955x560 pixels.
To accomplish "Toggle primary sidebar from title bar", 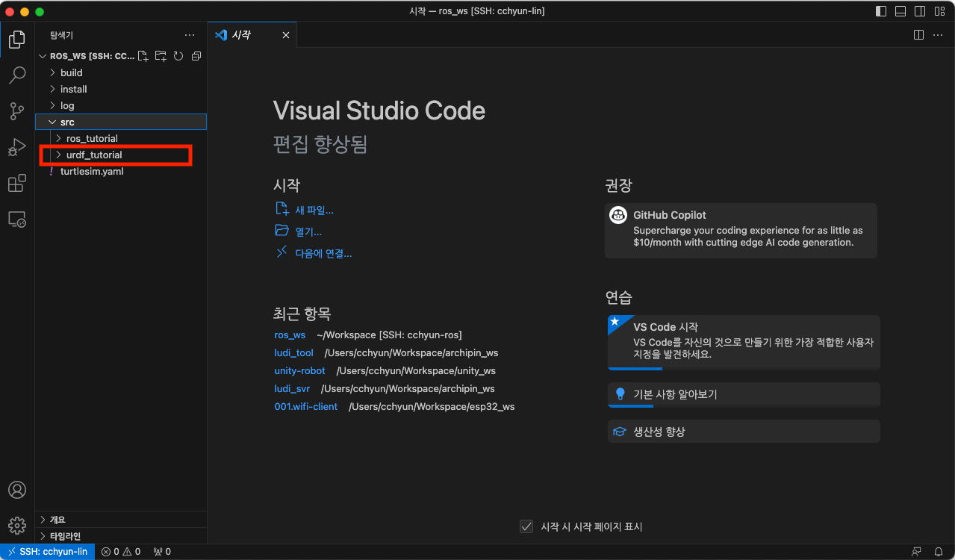I will click(x=881, y=11).
